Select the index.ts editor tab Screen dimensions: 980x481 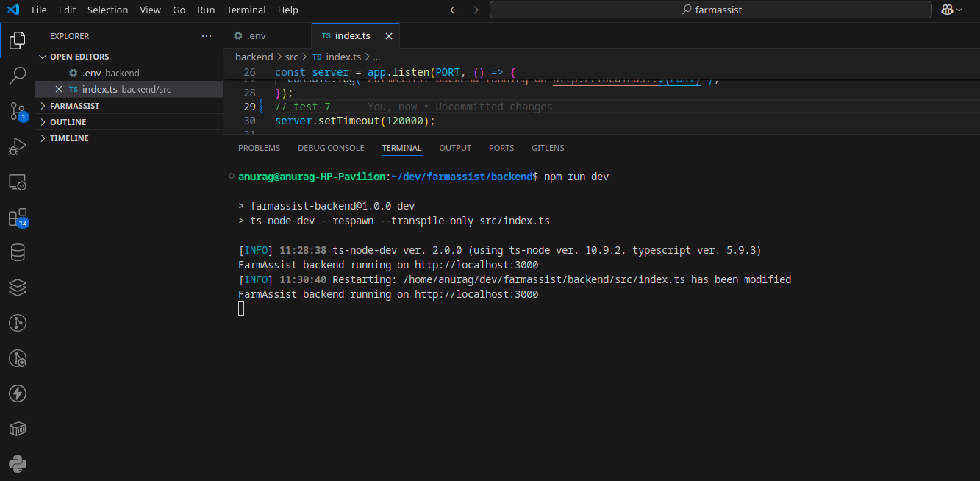356,35
